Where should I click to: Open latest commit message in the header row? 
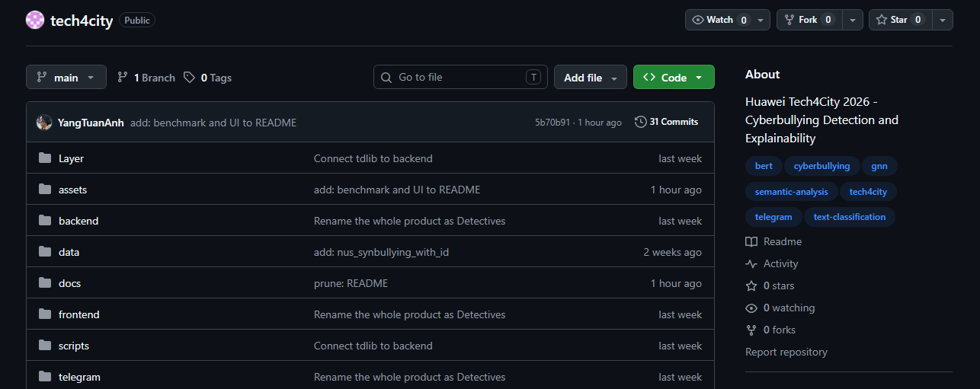point(213,123)
